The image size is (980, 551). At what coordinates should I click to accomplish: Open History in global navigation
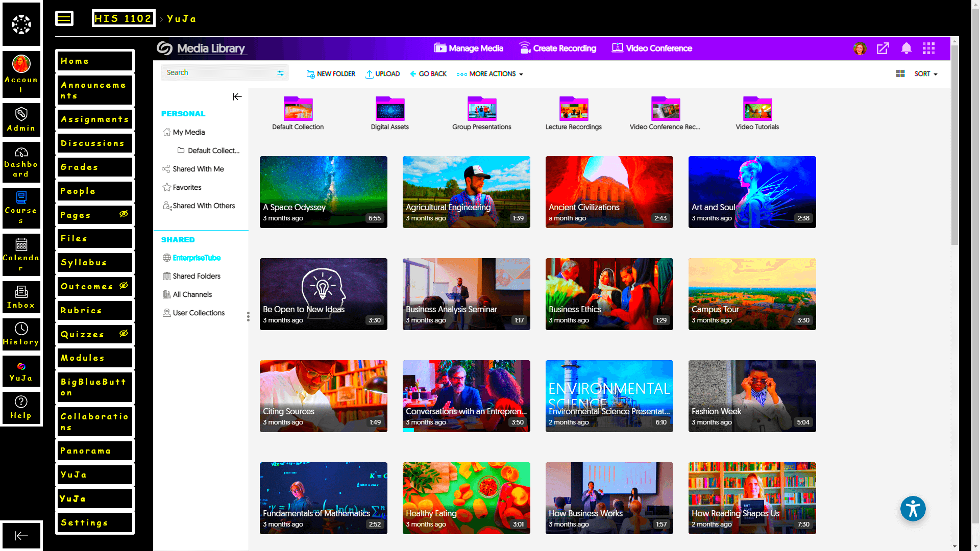[x=21, y=334]
